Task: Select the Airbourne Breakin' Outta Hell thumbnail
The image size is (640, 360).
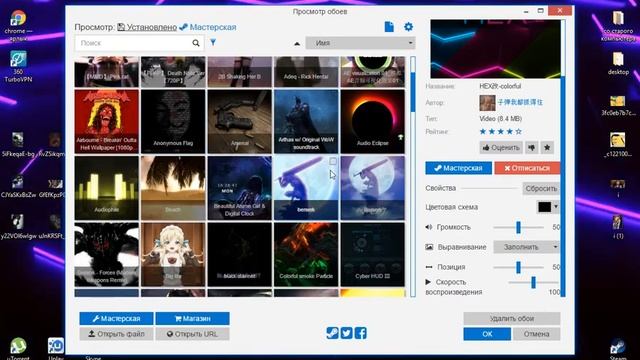Action: click(107, 121)
